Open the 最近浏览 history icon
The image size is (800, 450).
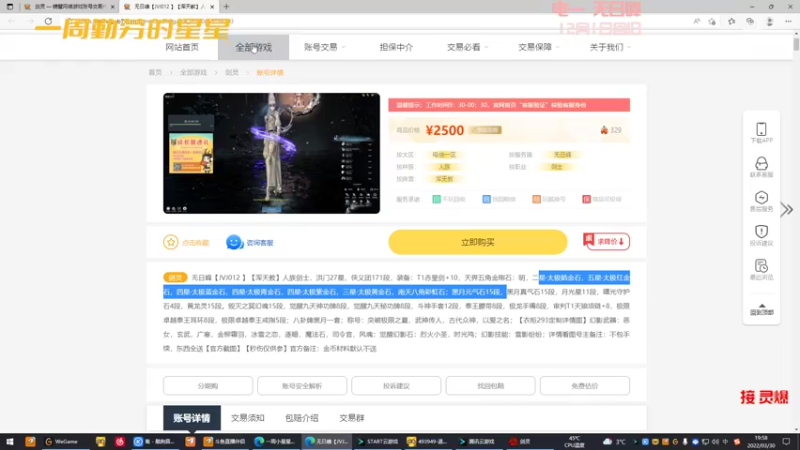click(761, 266)
